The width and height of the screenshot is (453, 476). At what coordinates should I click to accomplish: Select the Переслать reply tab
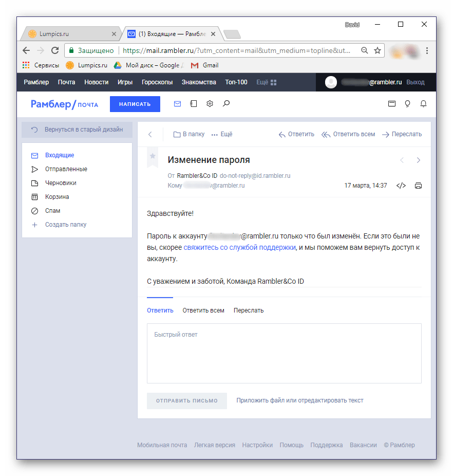point(249,310)
